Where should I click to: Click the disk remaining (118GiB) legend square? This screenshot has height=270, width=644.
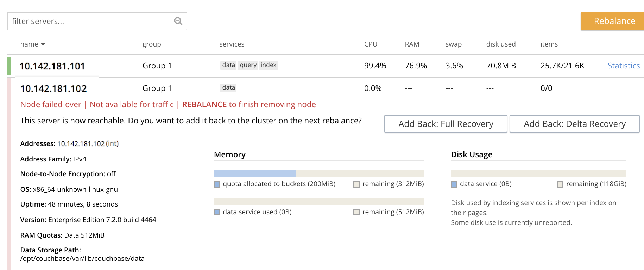[560, 184]
